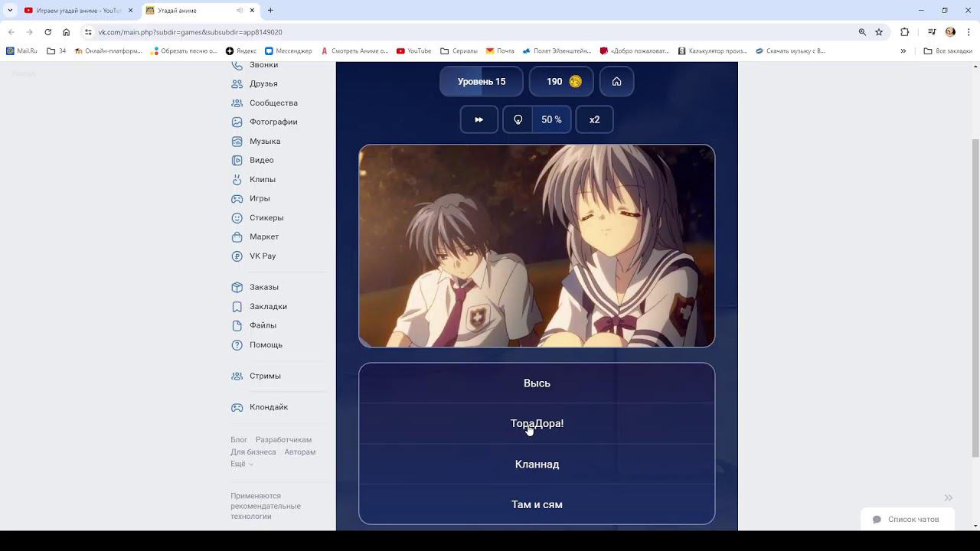Expand the Ещё footer dropdown
This screenshot has height=551, width=980.
pos(242,464)
